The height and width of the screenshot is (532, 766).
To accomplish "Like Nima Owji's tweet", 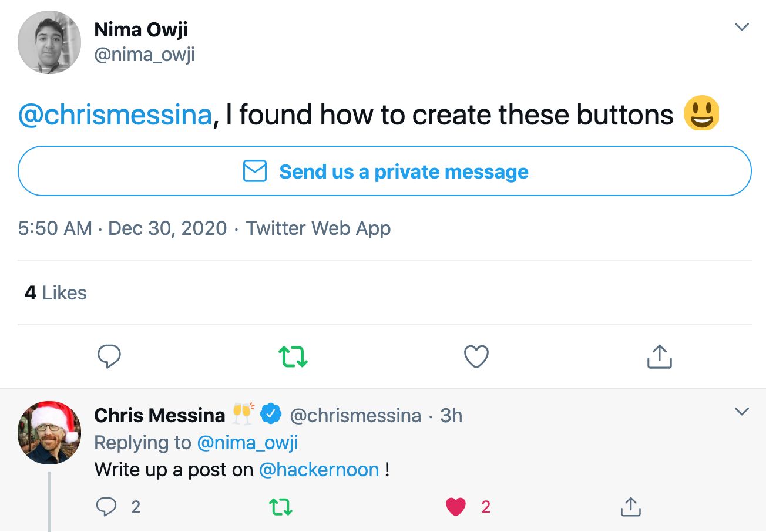I will click(476, 356).
